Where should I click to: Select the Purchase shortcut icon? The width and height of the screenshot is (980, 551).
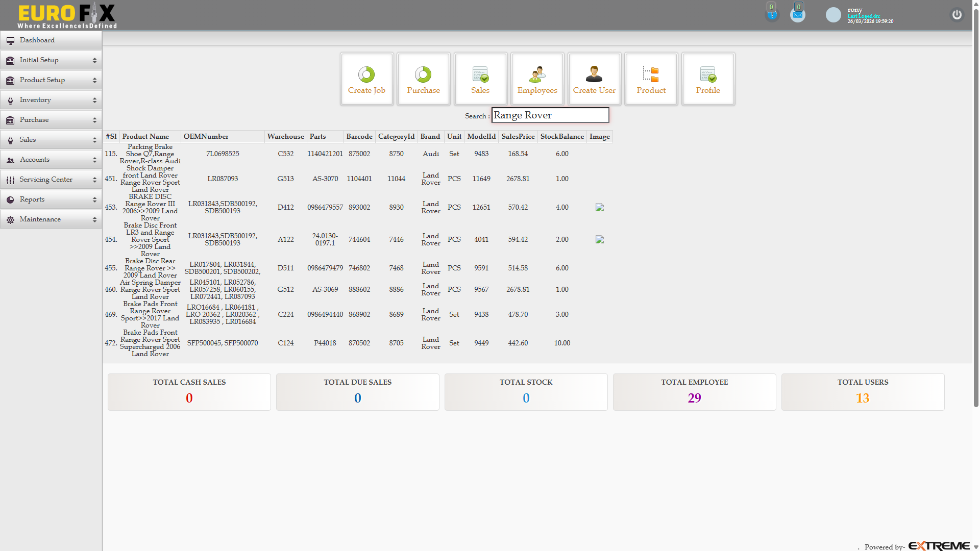(x=423, y=79)
